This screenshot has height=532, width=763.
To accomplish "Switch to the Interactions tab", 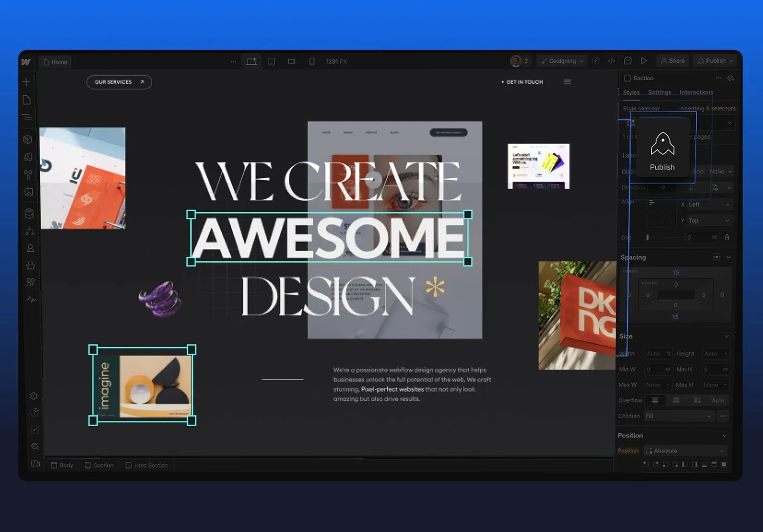I will click(696, 92).
